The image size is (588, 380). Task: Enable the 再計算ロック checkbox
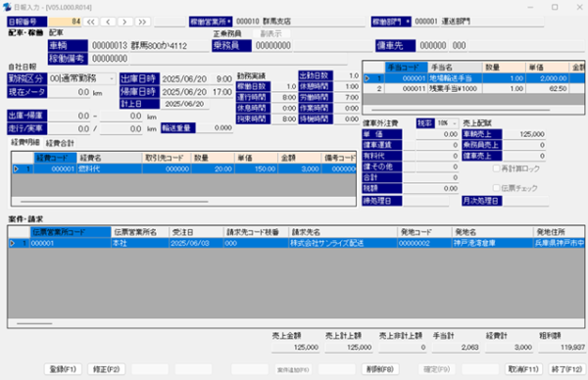click(496, 168)
